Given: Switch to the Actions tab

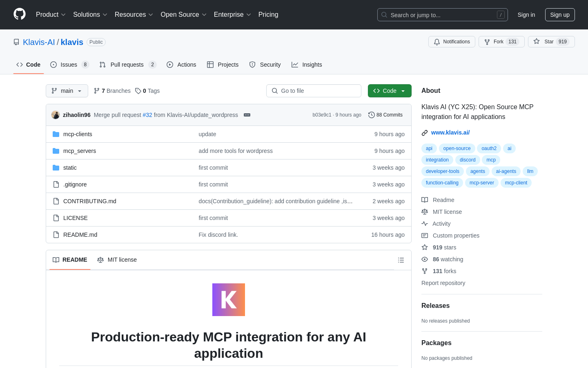Looking at the screenshot, I should coord(181,65).
